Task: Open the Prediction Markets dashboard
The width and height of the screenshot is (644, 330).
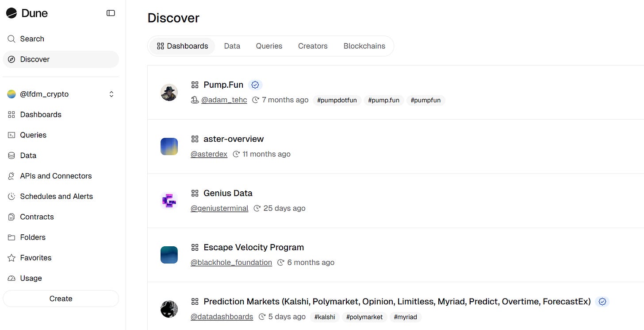Action: coord(397,302)
